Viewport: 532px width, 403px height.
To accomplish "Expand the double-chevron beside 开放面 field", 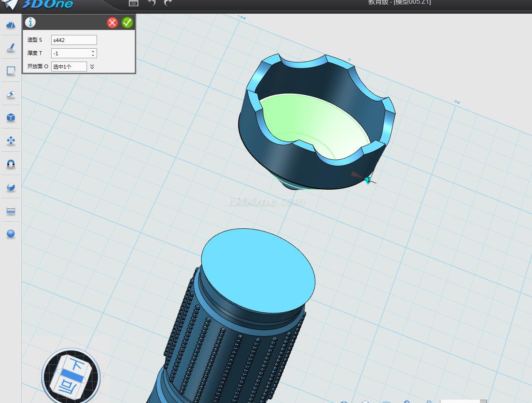I will [92, 67].
